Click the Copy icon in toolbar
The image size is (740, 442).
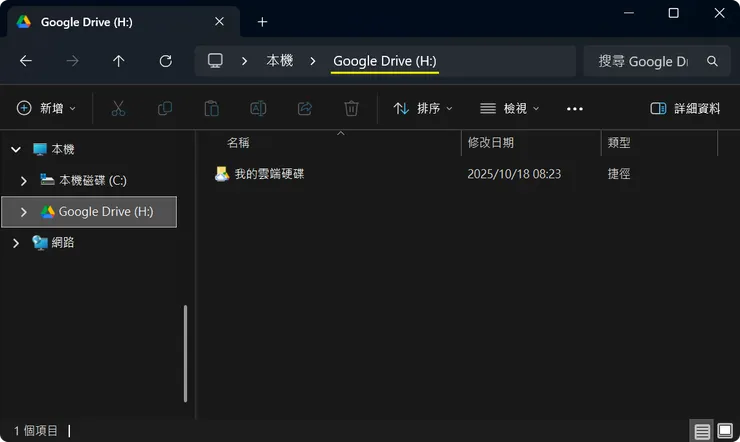pos(165,108)
